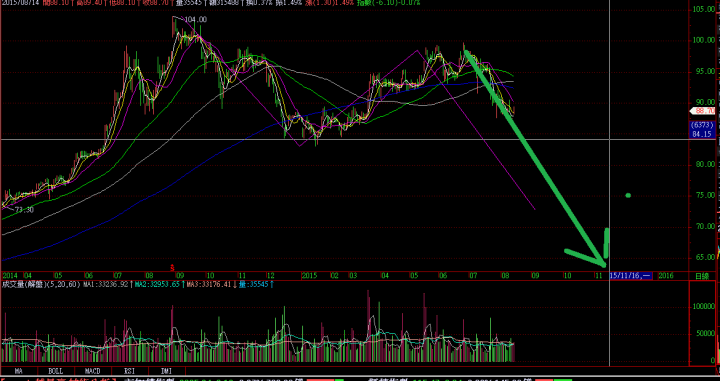Image resolution: width=720 pixels, height=381 pixels.
Task: Click the 量:35545 value in volume header
Action: (x=255, y=285)
